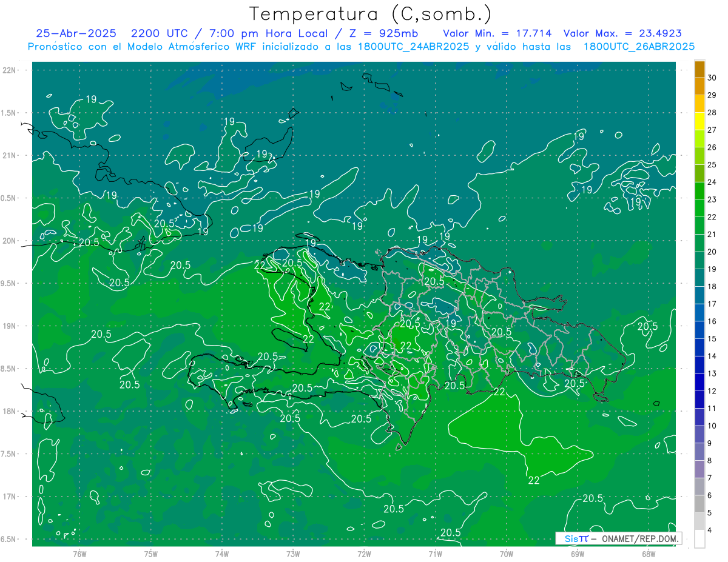Click legend color band between 26 and 27
This screenshot has height=562, width=728.
[x=699, y=138]
